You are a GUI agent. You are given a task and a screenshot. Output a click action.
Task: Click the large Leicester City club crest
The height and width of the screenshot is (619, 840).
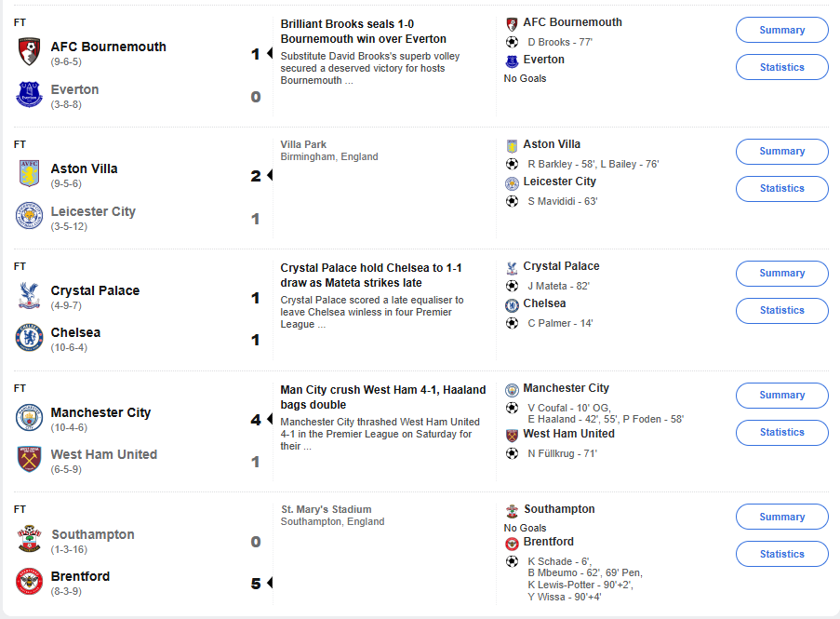point(29,215)
